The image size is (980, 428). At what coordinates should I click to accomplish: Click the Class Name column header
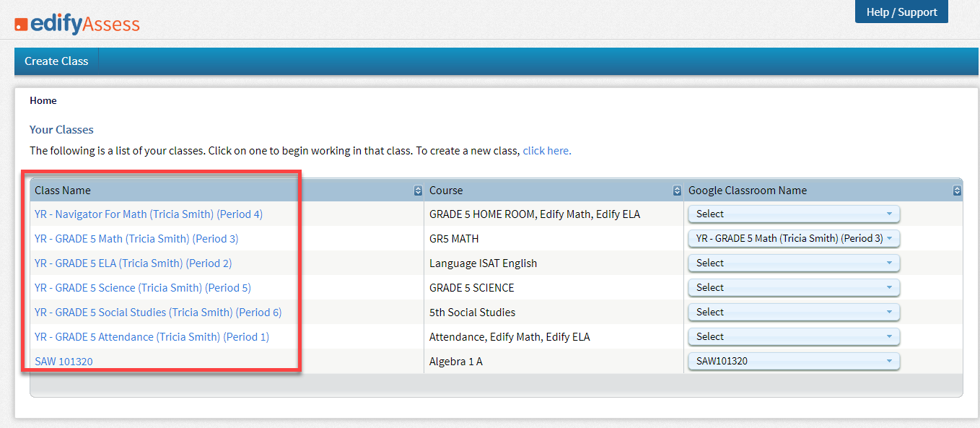227,191
